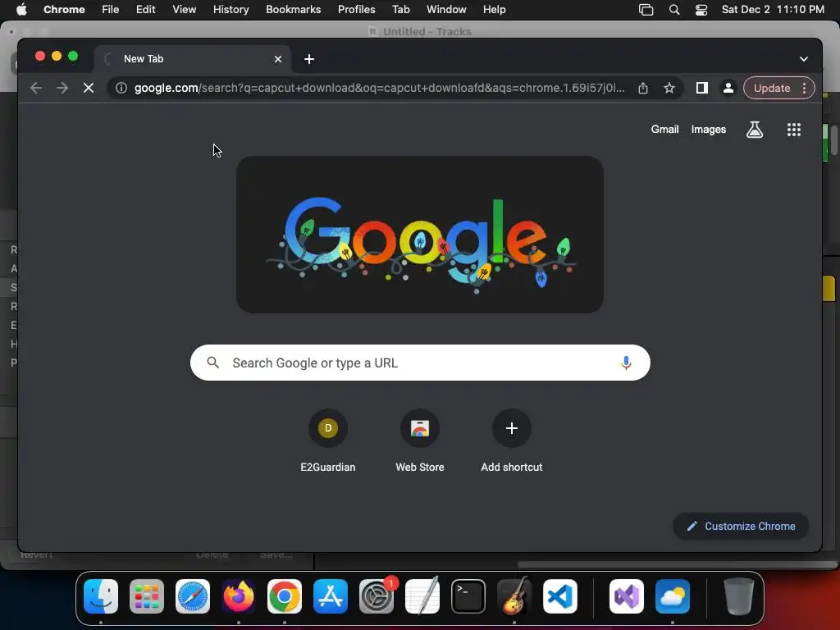Image resolution: width=840 pixels, height=630 pixels.
Task: Click the address bar URL
Action: click(x=379, y=88)
